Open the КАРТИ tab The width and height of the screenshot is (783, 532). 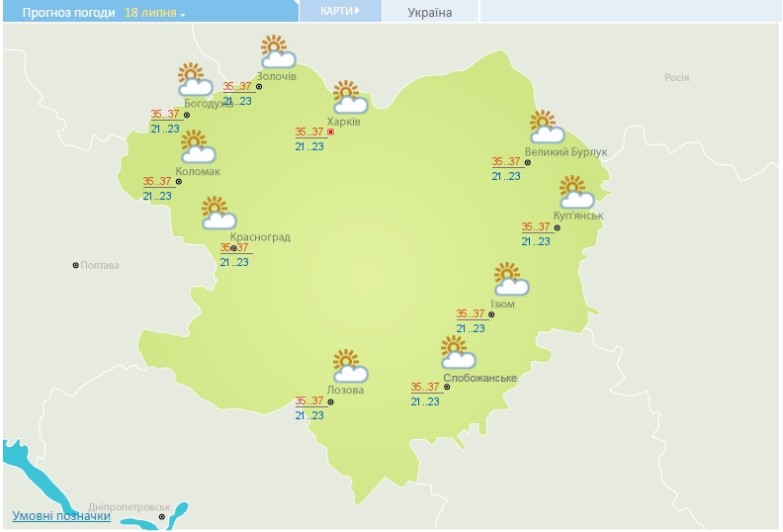tap(340, 11)
